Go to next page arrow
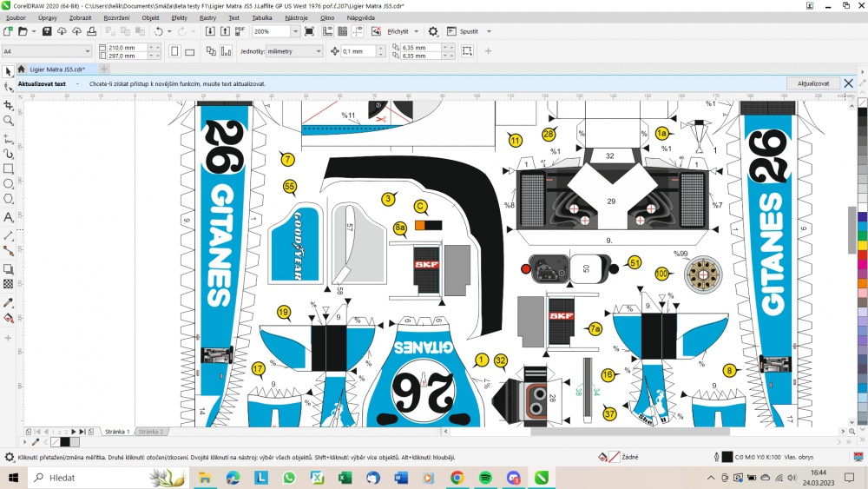This screenshot has width=868, height=489. point(74,432)
